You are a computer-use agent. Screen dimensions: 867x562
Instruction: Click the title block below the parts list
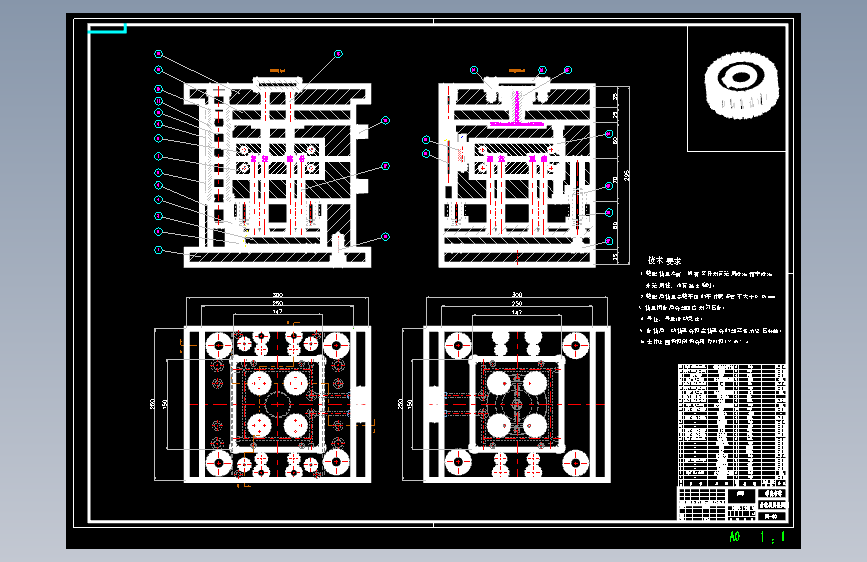(732, 504)
